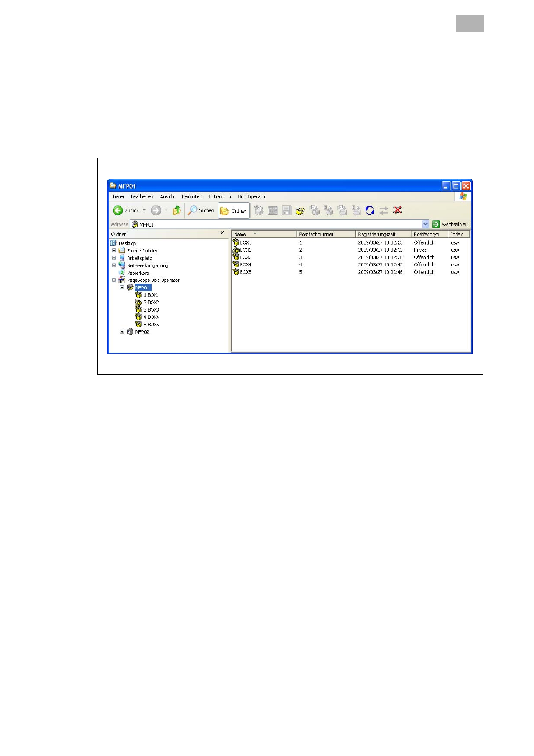The image size is (534, 756).
Task: Click the green Wechseln zu arrow
Action: [435, 224]
